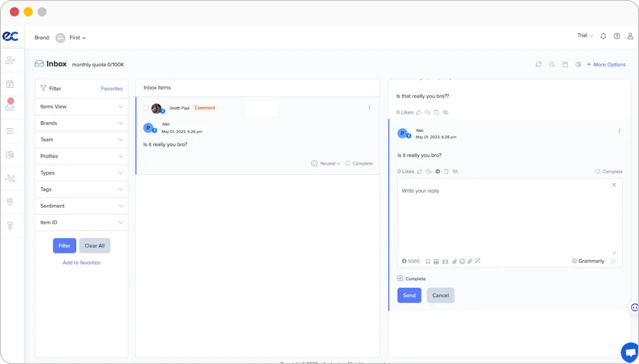Image resolution: width=639 pixels, height=364 pixels.
Task: Open the notifications bell icon
Action: click(604, 36)
